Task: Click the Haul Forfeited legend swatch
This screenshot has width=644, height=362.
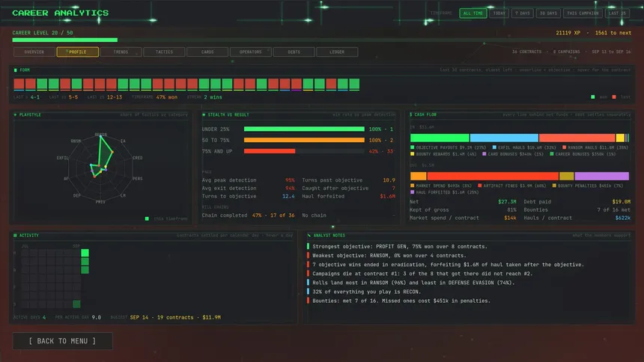Action: [x=413, y=192]
